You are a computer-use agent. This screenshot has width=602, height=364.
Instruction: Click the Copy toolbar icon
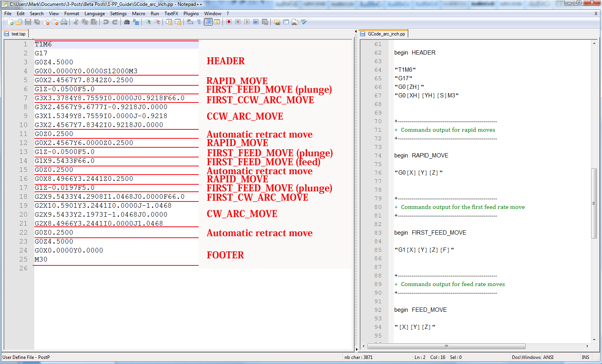tap(85, 22)
